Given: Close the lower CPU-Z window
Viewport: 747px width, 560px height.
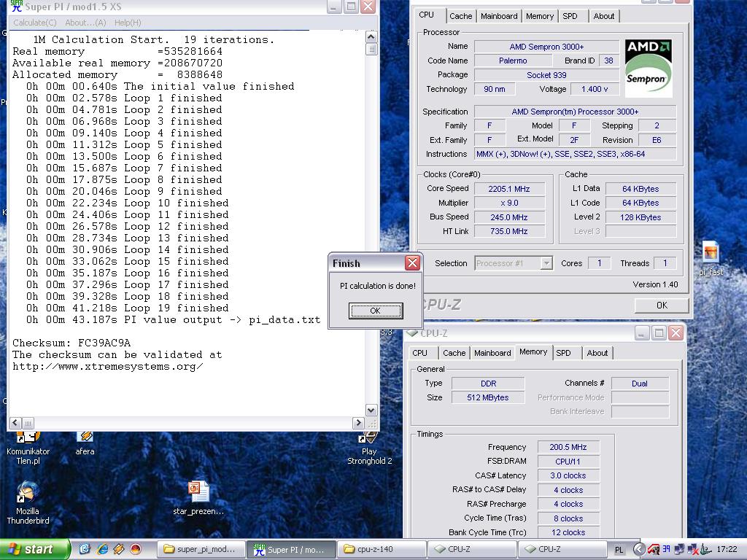Looking at the screenshot, I should pos(676,332).
